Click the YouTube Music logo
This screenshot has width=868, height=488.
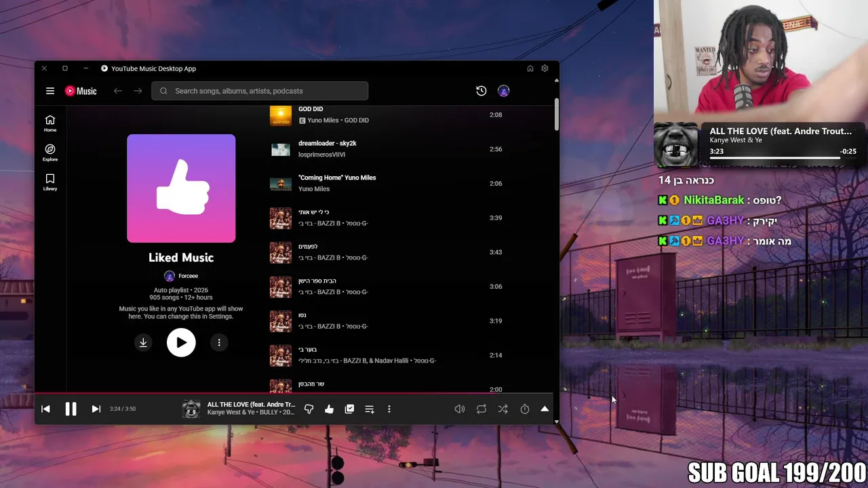tap(81, 91)
